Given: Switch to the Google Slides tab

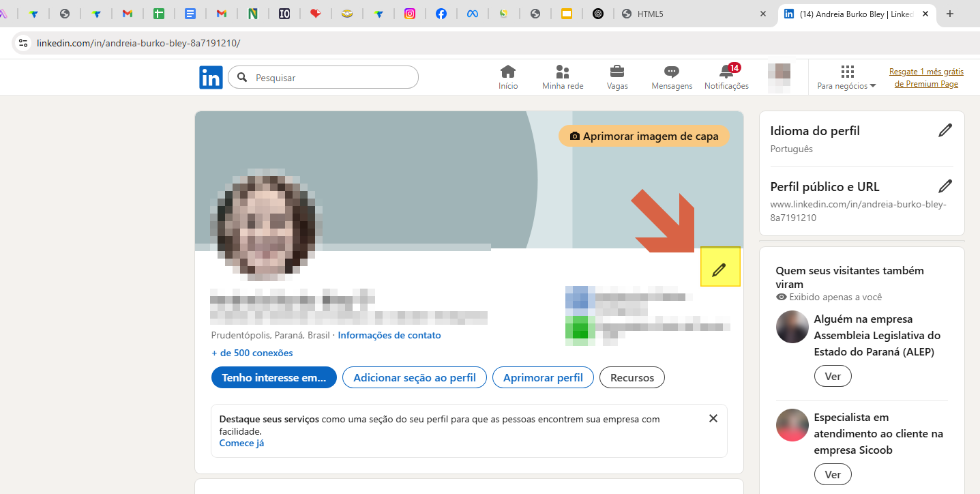Looking at the screenshot, I should 567,14.
